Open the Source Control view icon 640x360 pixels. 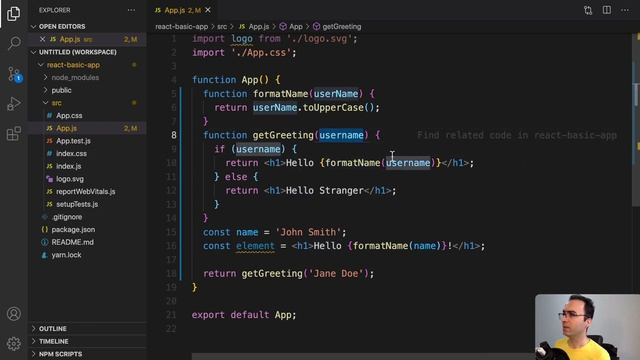click(14, 74)
